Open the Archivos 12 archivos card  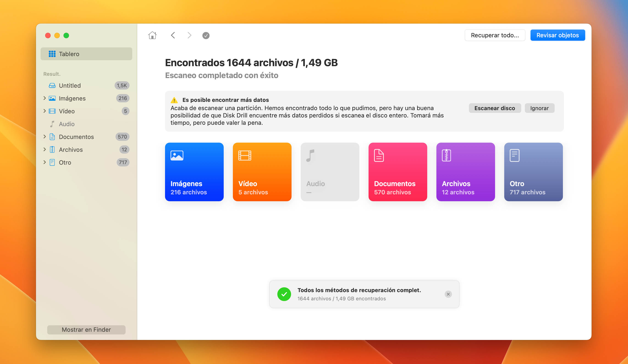[x=465, y=172]
